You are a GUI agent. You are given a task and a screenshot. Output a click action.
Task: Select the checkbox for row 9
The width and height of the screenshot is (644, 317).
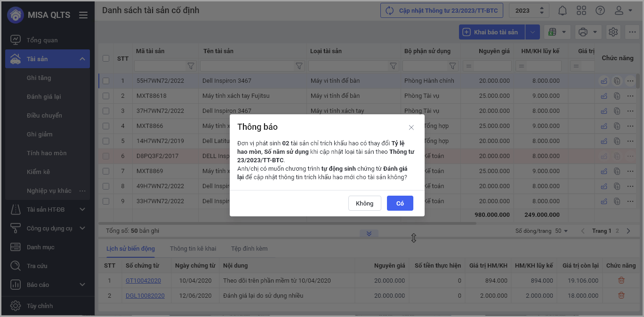coord(106,201)
